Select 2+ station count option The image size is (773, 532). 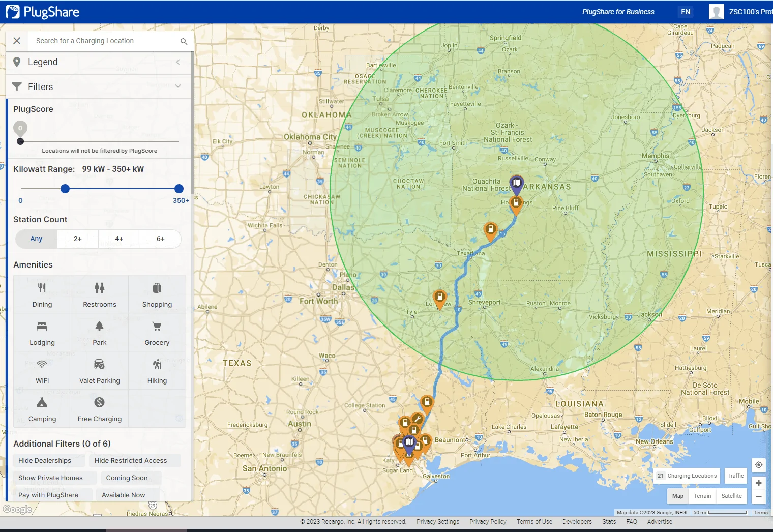(78, 239)
